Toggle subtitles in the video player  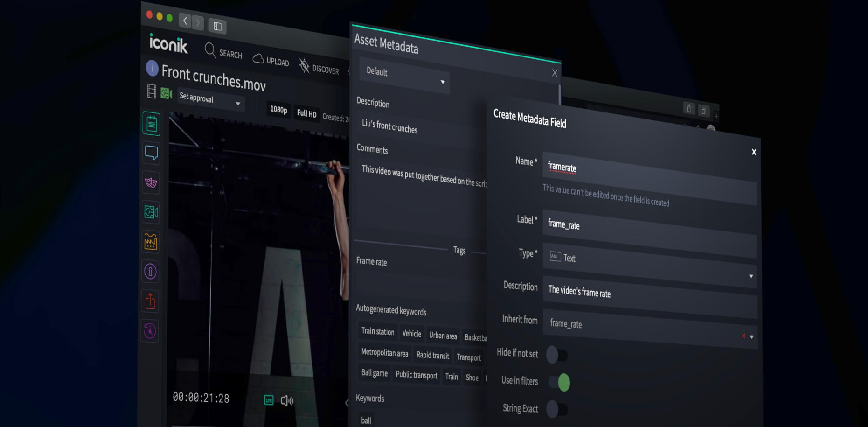tap(268, 400)
